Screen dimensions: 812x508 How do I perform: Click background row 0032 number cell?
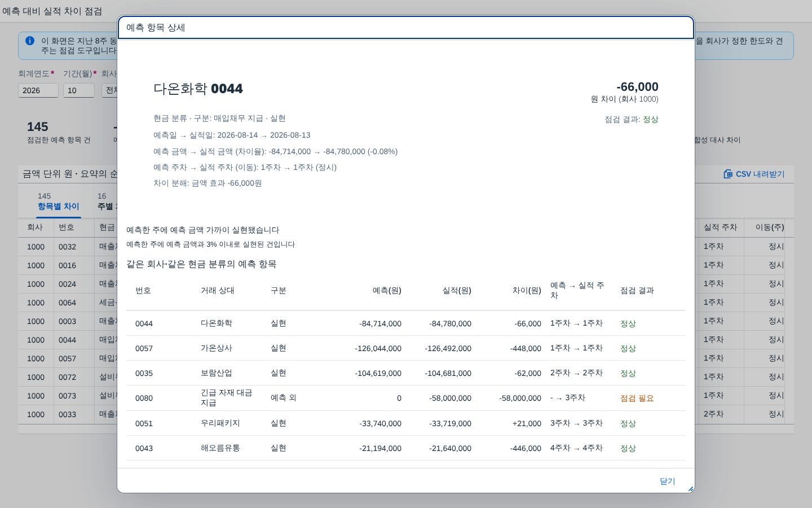(x=67, y=247)
